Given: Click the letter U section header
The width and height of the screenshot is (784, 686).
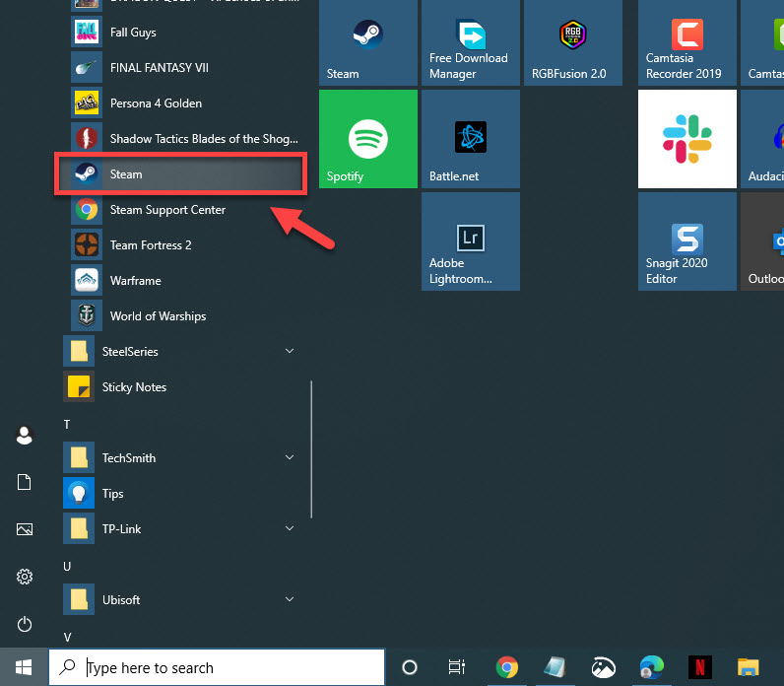Looking at the screenshot, I should pos(67,567).
